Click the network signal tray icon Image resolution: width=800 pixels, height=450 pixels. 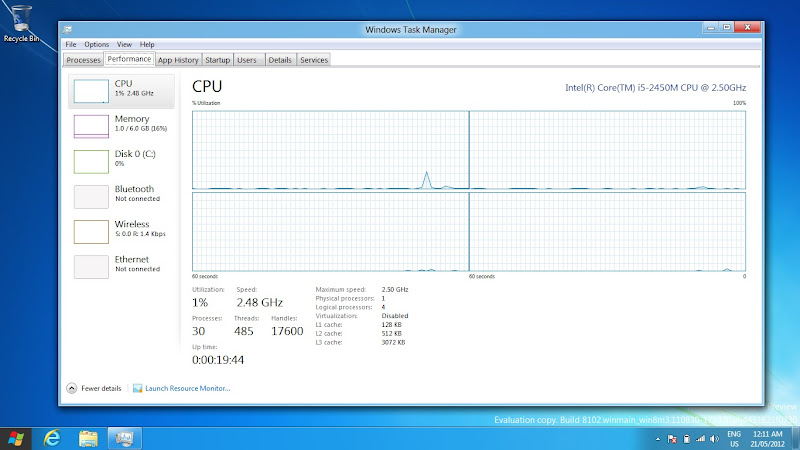click(x=701, y=439)
